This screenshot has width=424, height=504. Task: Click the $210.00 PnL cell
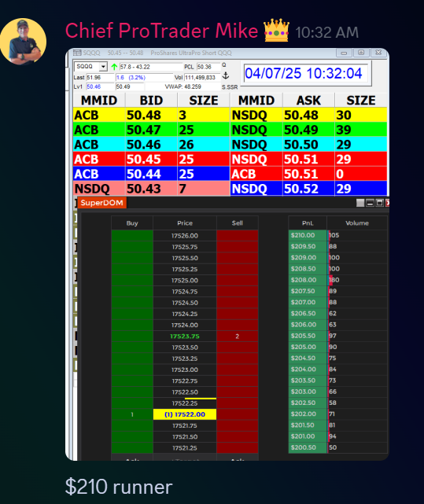pyautogui.click(x=308, y=235)
